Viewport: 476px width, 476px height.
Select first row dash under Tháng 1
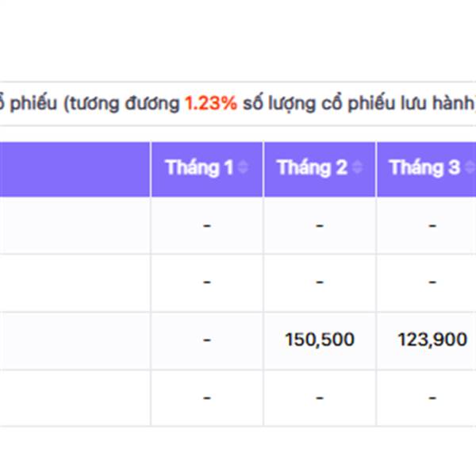tap(207, 226)
